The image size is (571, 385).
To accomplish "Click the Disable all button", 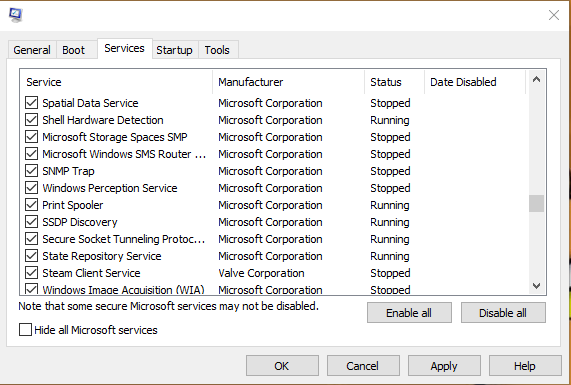I will tap(503, 313).
